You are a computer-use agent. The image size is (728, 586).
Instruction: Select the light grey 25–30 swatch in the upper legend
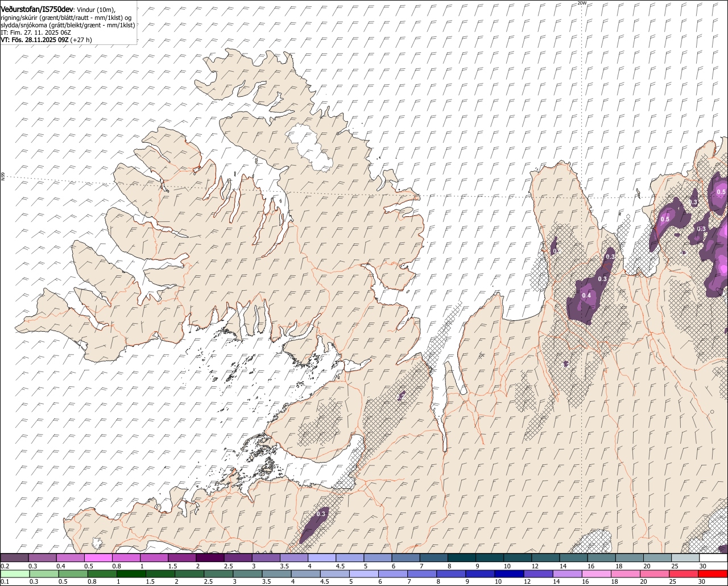point(685,558)
